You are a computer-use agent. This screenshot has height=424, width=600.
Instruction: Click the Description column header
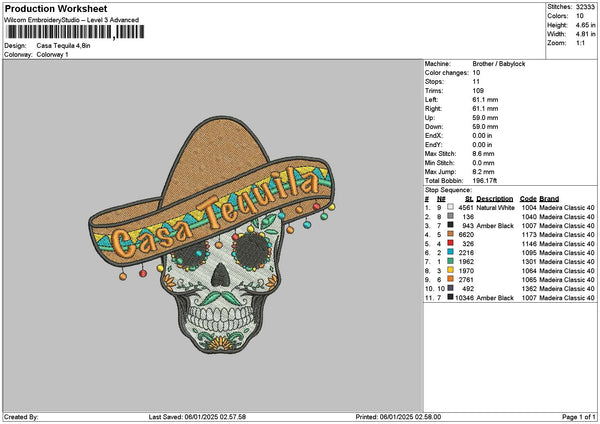tap(496, 198)
